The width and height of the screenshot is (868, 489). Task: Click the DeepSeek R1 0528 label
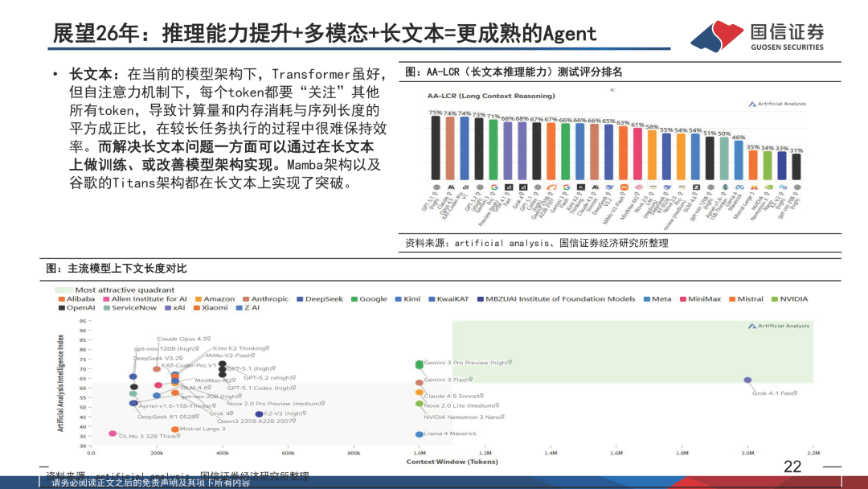click(168, 417)
